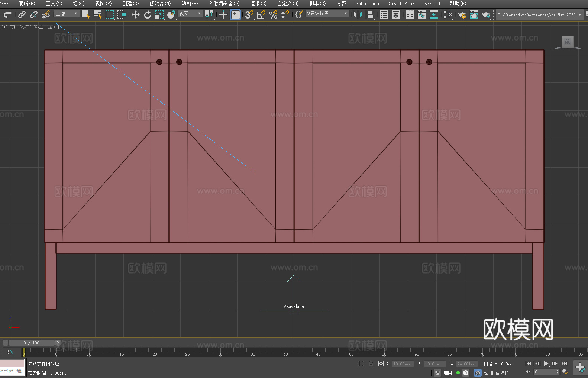Toggle Keyboard Shortcut Override button
Screen dimensions: 588x378
[235, 14]
